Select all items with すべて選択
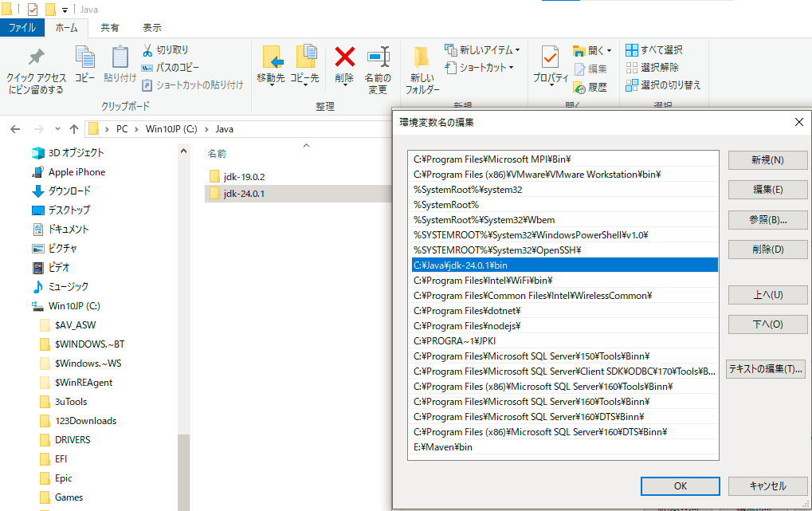 click(654, 49)
